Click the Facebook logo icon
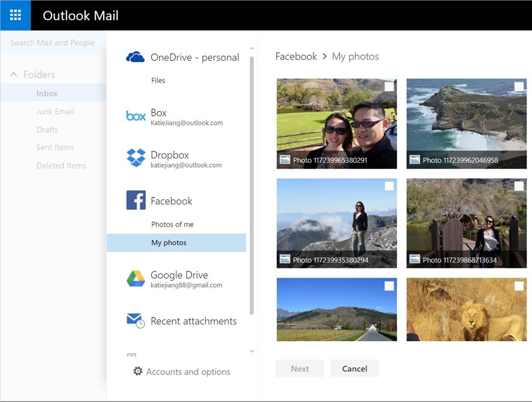This screenshot has width=532, height=402. tap(135, 200)
